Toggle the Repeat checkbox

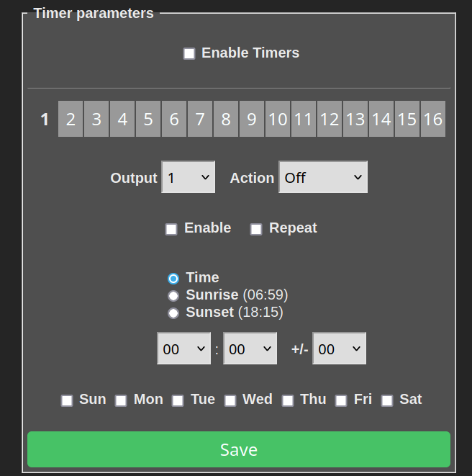(x=255, y=229)
